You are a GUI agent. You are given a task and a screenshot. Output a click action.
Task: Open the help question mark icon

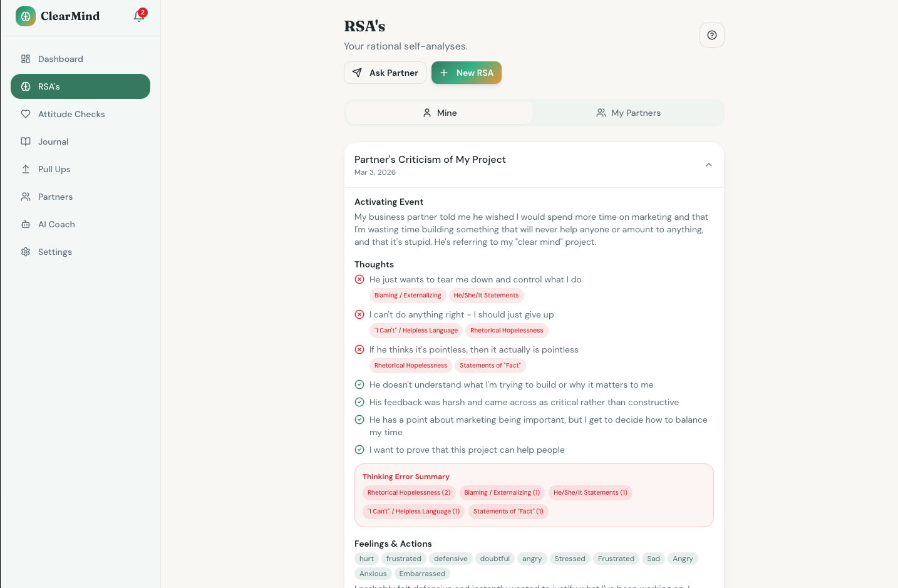[x=712, y=35]
